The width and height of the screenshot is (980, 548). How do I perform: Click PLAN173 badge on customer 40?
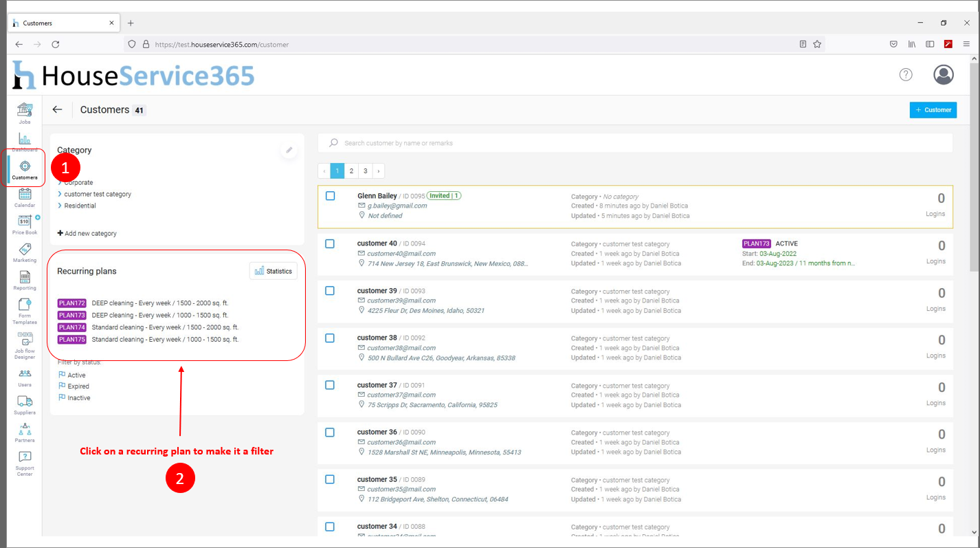point(757,243)
